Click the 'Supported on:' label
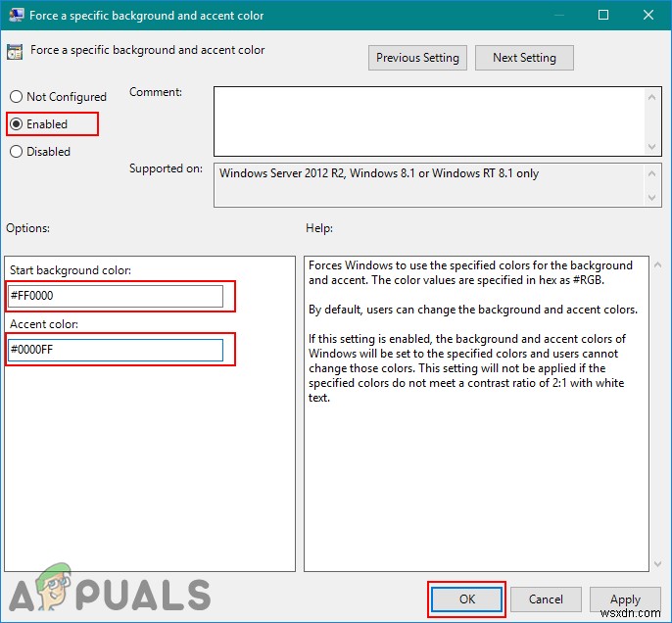The image size is (672, 623). point(166,168)
